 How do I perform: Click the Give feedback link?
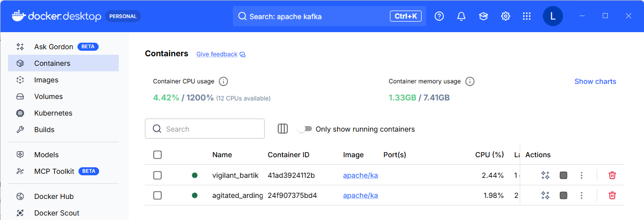[217, 54]
